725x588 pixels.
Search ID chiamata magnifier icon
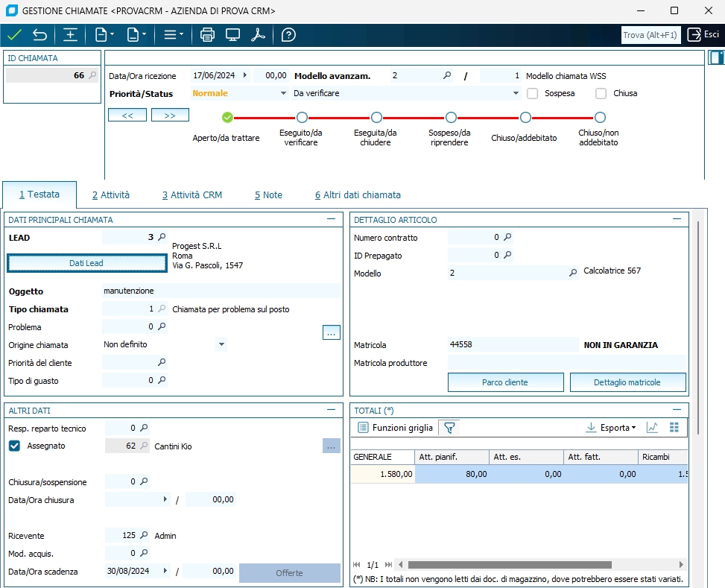coord(93,75)
